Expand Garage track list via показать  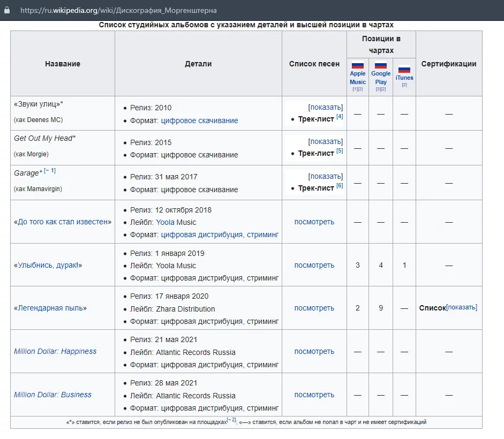[x=326, y=176]
